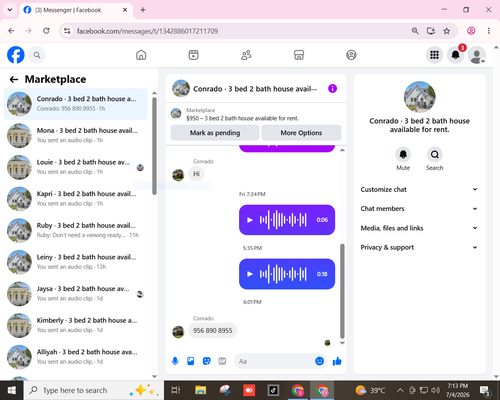Open Kapri conversation in list

coord(75,199)
